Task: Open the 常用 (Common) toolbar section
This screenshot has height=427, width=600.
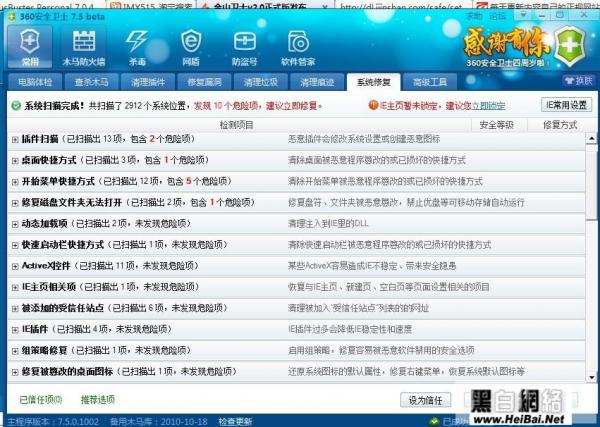Action: pos(30,46)
